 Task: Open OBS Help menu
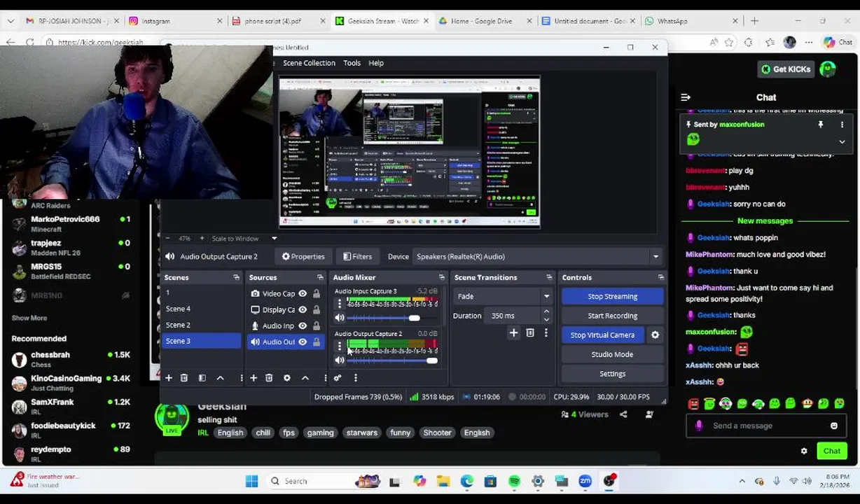pyautogui.click(x=376, y=63)
